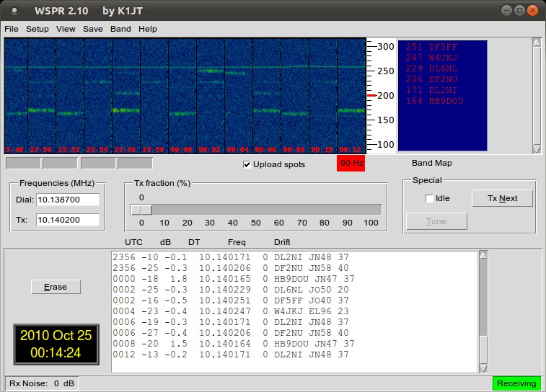This screenshot has height=392, width=546.
Task: Click decode row 0012 DL2NI JN48
Action: [231, 354]
